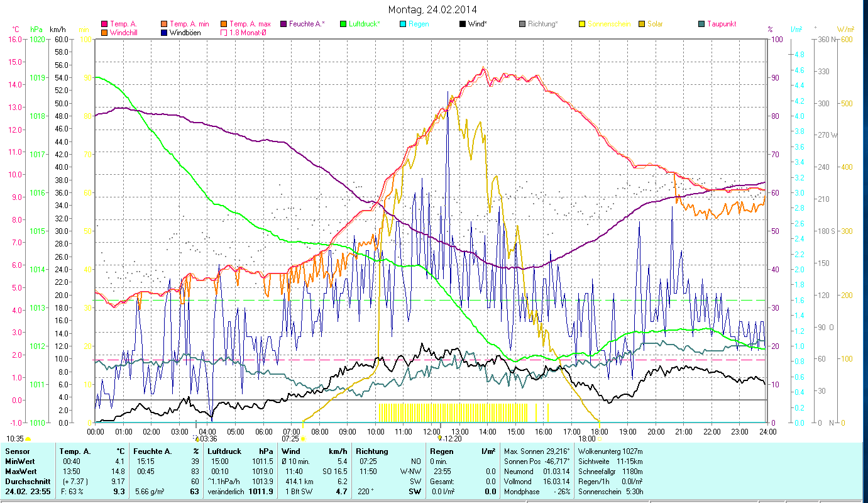Click the Solar legend square
The height and width of the screenshot is (503, 868).
tap(642, 25)
